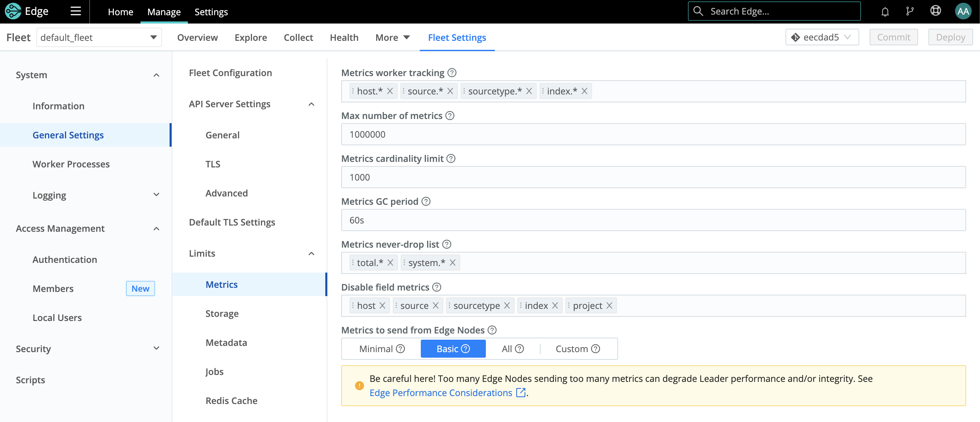Open help via the life ring icon
Viewport: 980px width, 422px height.
click(935, 11)
